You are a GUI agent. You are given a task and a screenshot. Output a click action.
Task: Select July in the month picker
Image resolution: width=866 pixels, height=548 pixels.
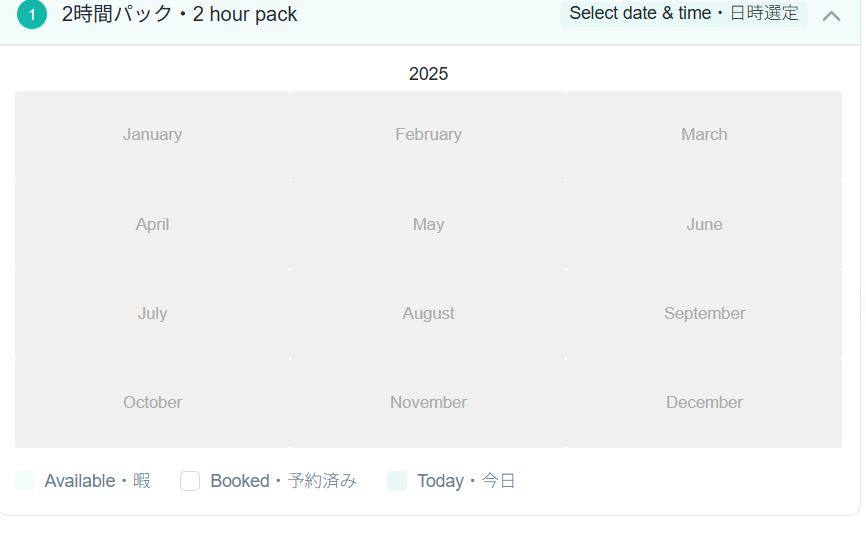coord(152,313)
